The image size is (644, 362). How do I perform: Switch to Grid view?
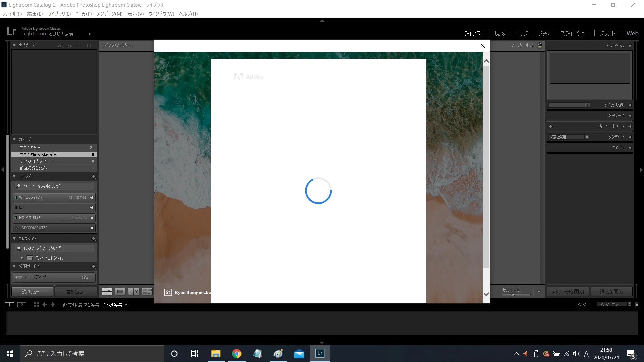pos(107,292)
